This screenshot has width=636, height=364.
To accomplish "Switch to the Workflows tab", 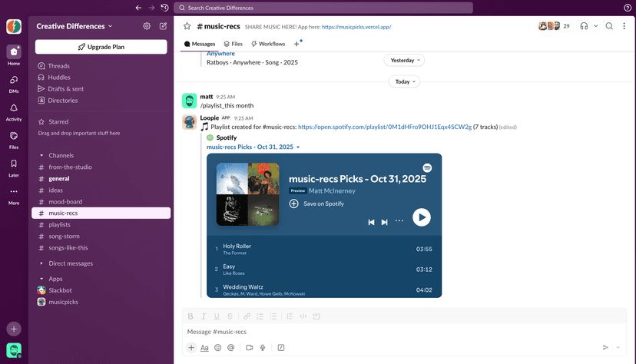I will click(x=268, y=44).
